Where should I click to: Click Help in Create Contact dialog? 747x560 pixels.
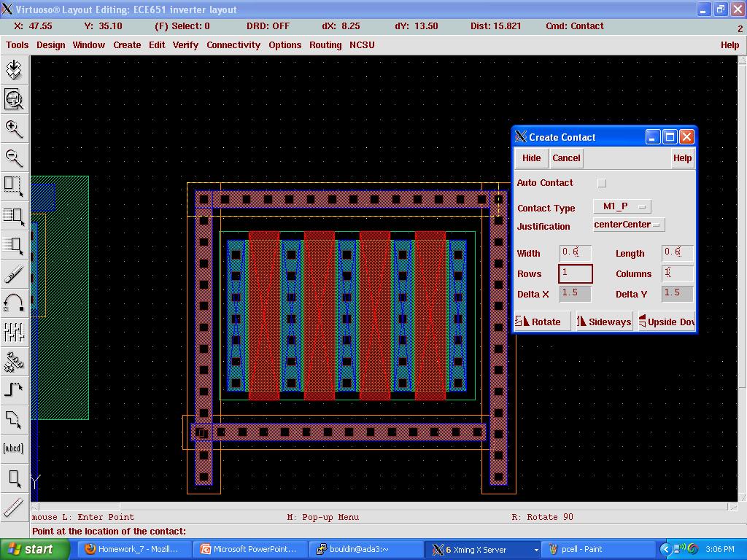(682, 158)
